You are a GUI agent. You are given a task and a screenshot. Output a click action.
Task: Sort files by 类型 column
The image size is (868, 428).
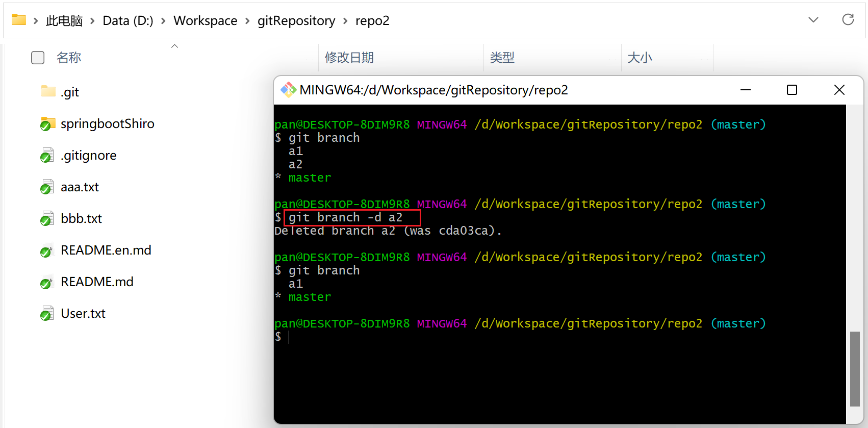(502, 58)
